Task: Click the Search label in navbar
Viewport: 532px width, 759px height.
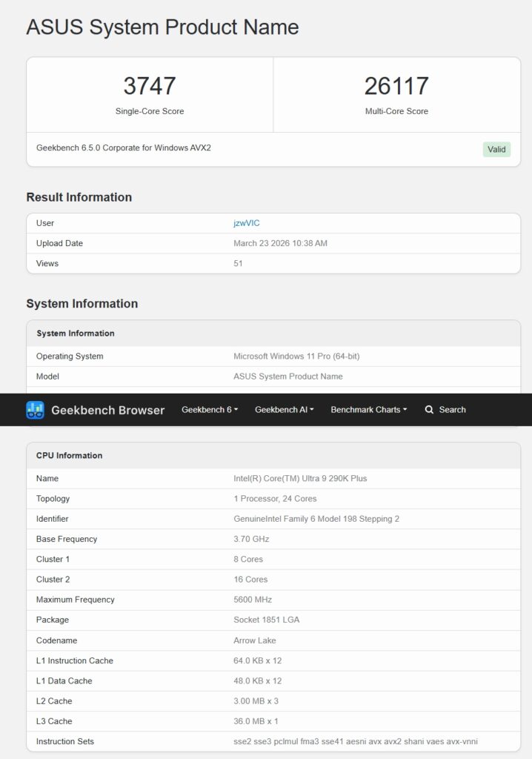Action: coord(452,410)
